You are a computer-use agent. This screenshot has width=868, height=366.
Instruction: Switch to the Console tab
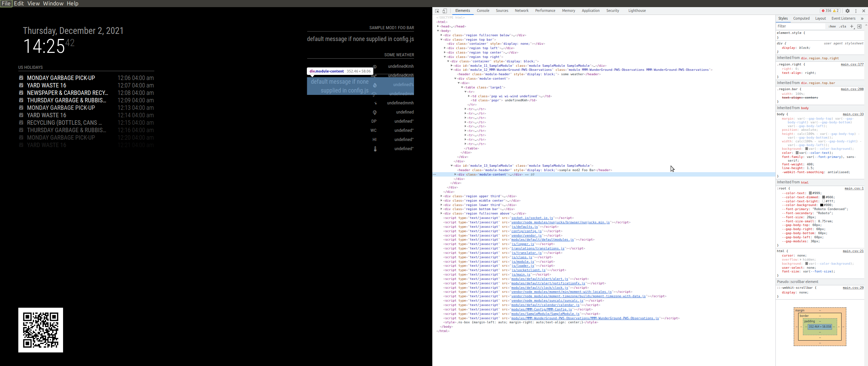pyautogui.click(x=483, y=11)
